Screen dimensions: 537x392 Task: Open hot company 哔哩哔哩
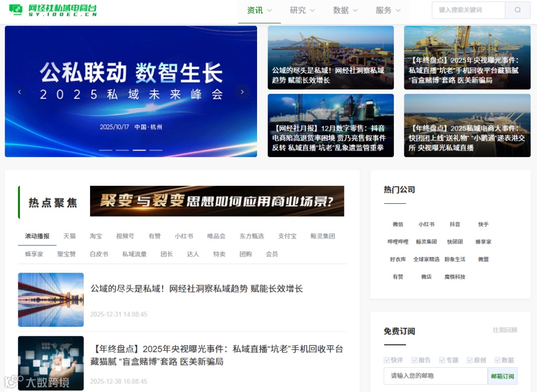(398, 242)
